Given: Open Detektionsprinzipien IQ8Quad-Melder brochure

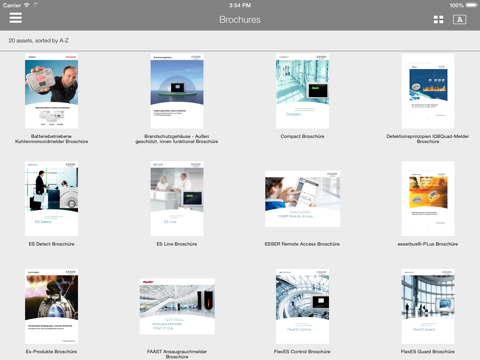Looking at the screenshot, I should coord(428,91).
